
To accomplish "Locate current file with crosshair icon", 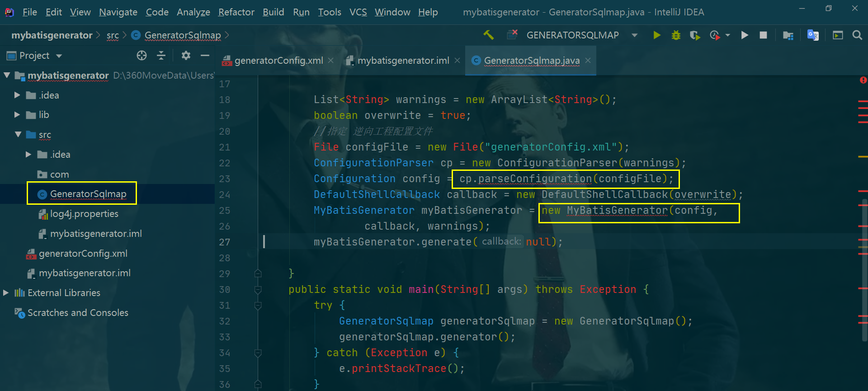I will pyautogui.click(x=142, y=55).
